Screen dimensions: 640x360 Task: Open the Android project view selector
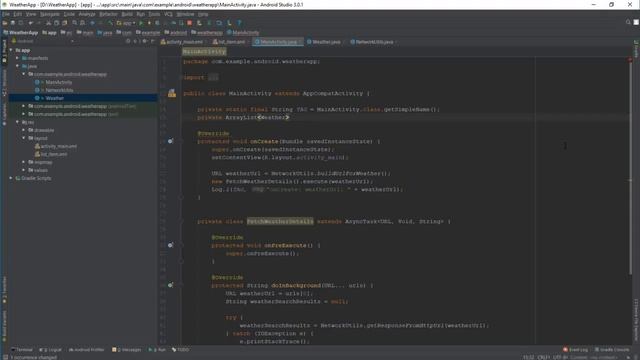43,41
